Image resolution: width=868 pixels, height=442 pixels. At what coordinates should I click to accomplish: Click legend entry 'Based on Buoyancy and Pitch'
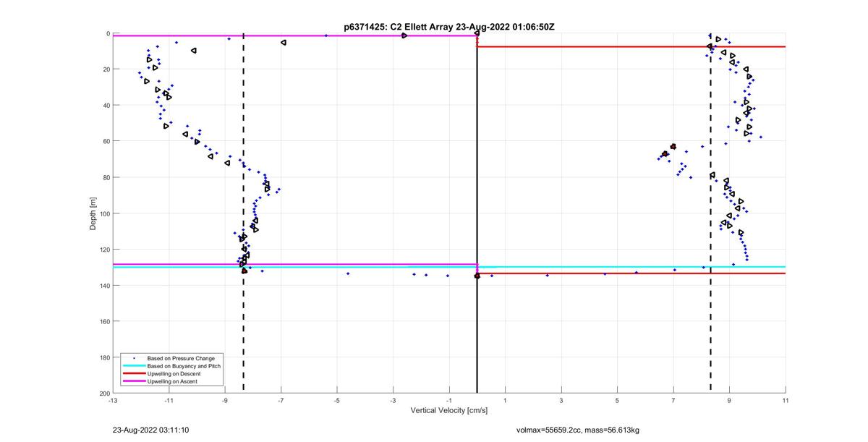pyautogui.click(x=184, y=366)
